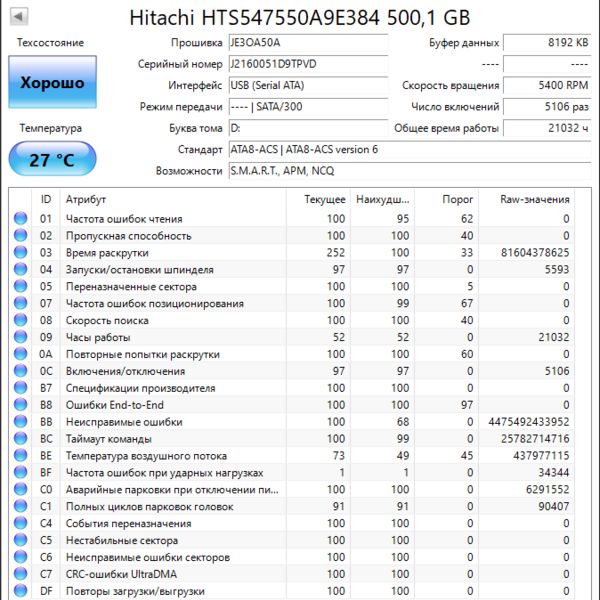This screenshot has height=600, width=600.
Task: Sort by the Наихудш... column header
Action: click(382, 199)
